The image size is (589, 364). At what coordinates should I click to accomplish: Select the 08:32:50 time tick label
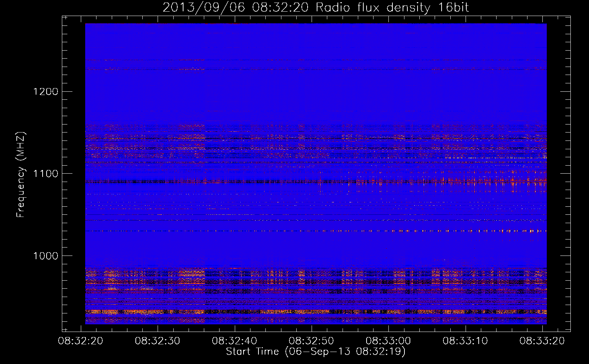point(311,341)
